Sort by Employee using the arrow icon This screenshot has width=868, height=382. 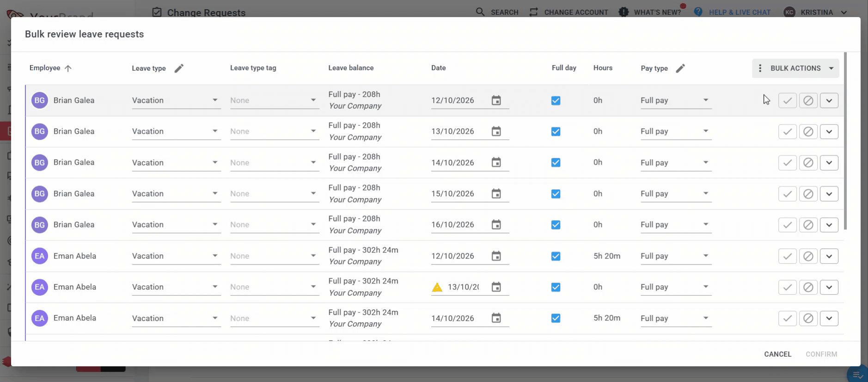click(68, 68)
